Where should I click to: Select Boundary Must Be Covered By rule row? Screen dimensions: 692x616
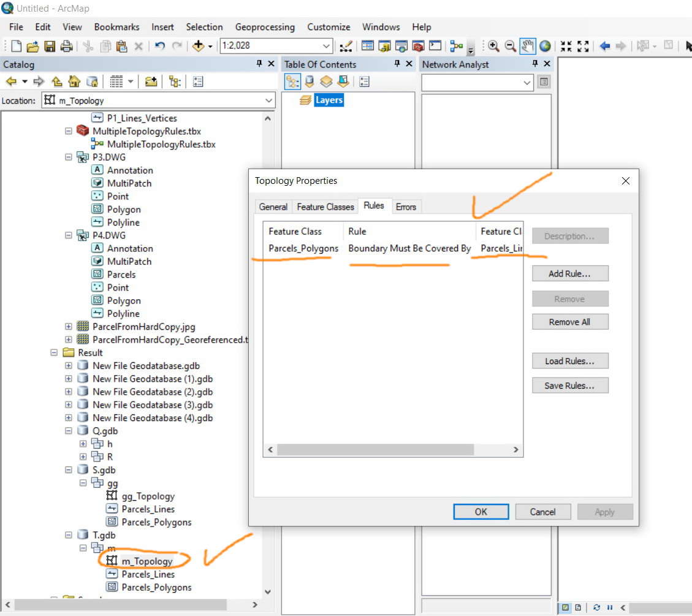[x=394, y=248]
